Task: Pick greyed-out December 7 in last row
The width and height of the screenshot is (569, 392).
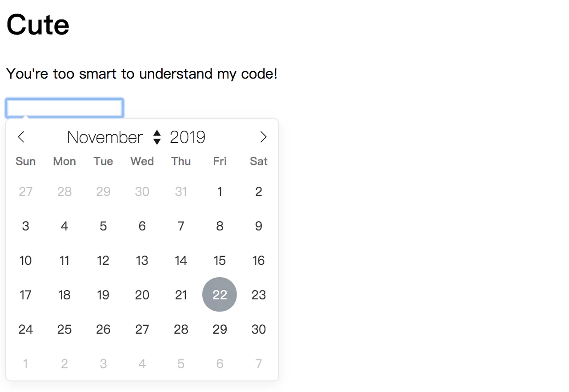Action: (x=259, y=364)
